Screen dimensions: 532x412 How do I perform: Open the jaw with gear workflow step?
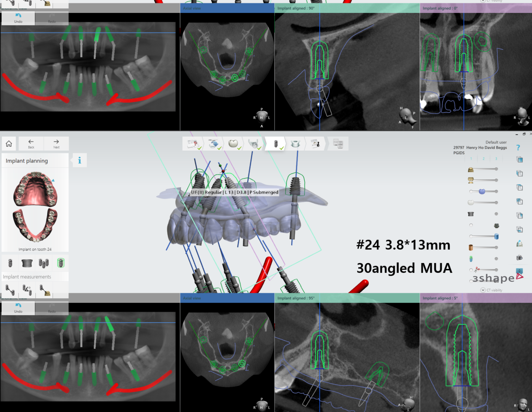pyautogui.click(x=254, y=144)
